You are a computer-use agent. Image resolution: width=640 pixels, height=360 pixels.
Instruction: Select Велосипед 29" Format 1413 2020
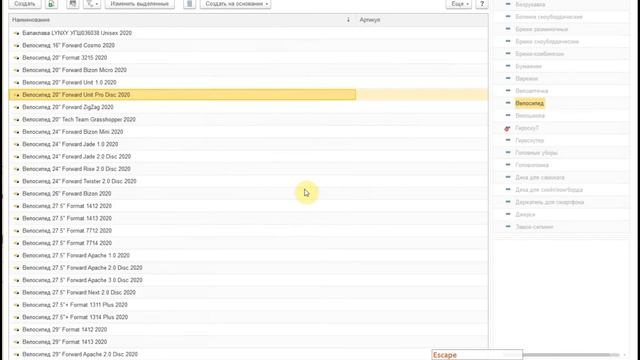pos(248,342)
